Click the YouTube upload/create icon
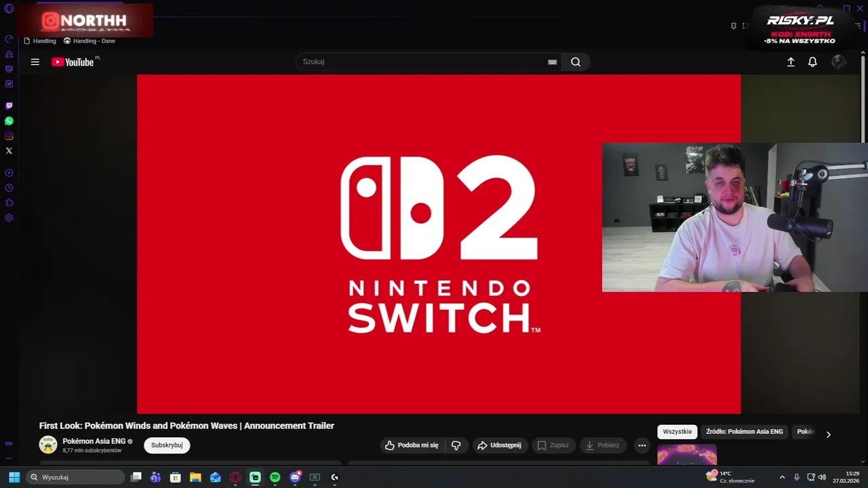 coord(791,62)
